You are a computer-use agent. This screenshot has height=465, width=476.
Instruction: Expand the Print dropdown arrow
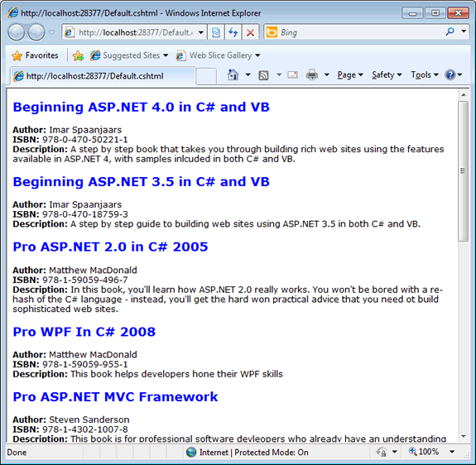click(x=327, y=74)
